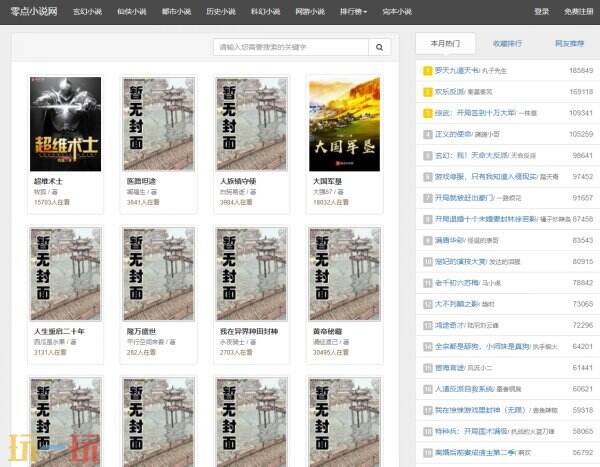
Task: Click the novel title in the 159118 row
Action: pos(450,92)
